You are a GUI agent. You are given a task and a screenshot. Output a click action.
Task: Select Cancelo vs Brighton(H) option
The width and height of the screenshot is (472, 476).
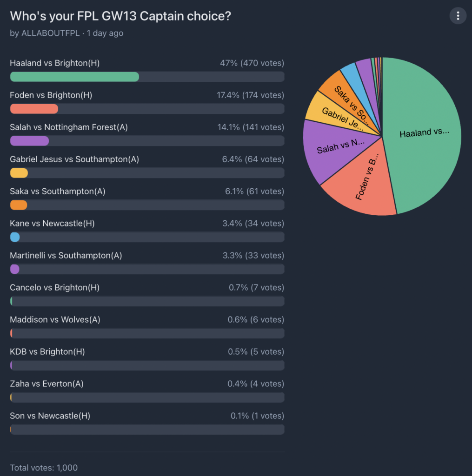(55, 288)
